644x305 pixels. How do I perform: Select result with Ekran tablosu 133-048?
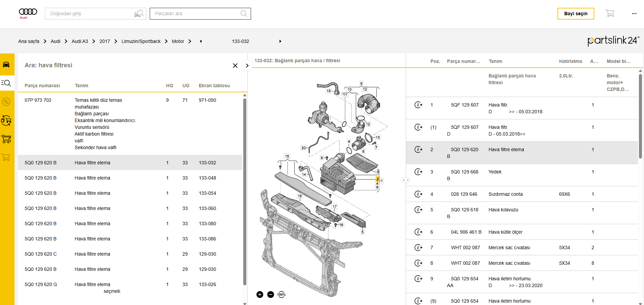pos(130,178)
